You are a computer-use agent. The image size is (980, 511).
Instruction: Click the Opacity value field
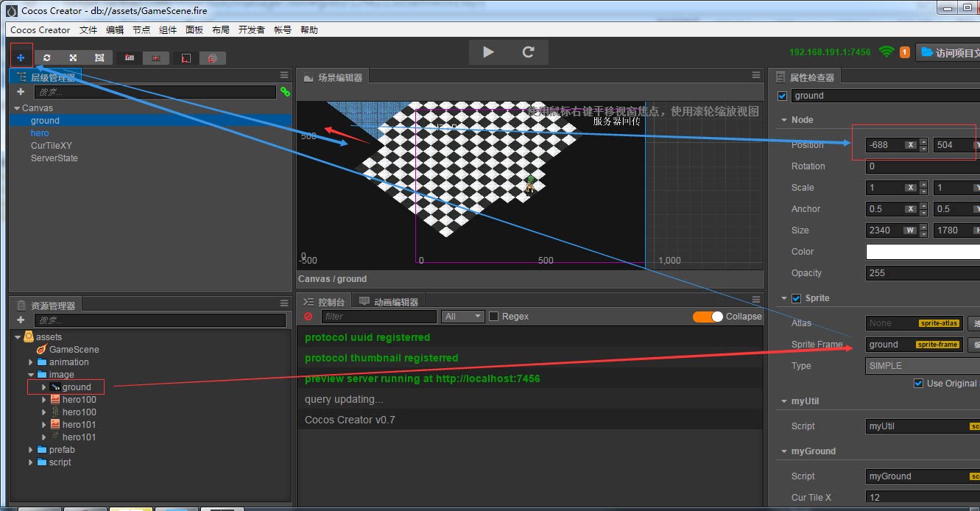[923, 273]
